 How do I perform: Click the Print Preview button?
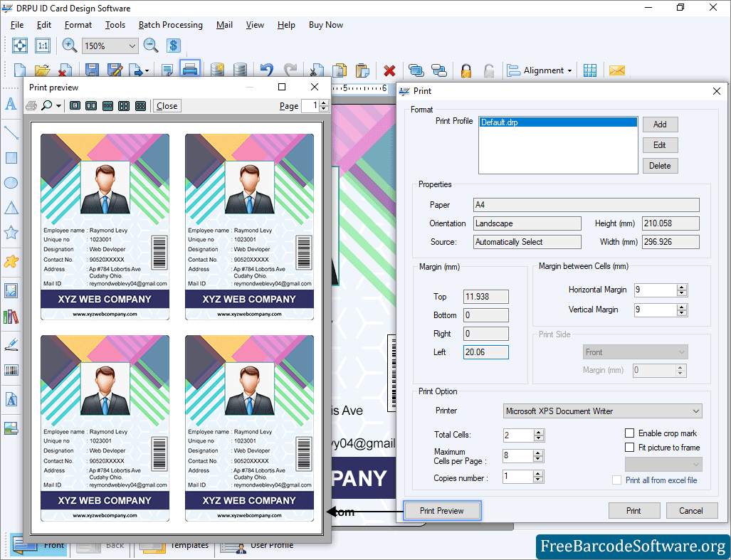pos(441,511)
